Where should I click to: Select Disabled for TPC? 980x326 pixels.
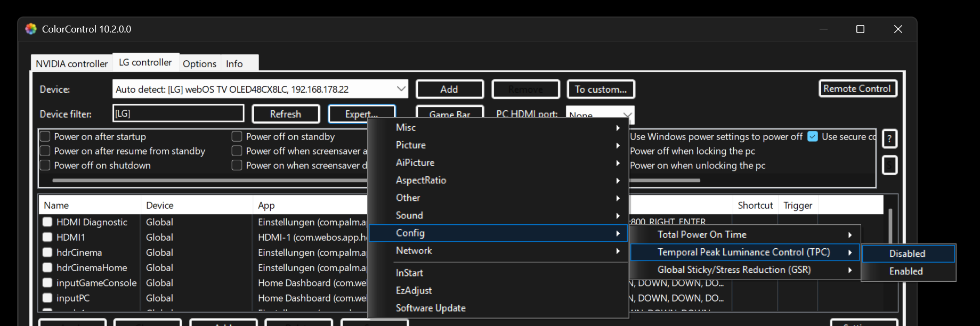[x=908, y=254]
